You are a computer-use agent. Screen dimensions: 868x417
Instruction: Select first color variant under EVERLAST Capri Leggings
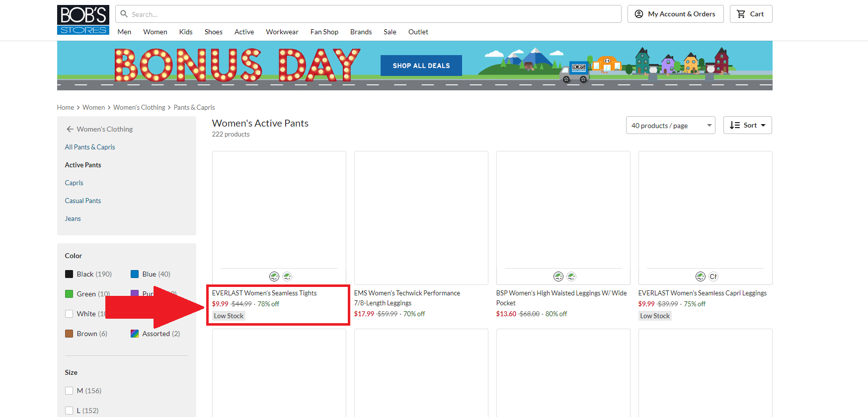coord(701,277)
